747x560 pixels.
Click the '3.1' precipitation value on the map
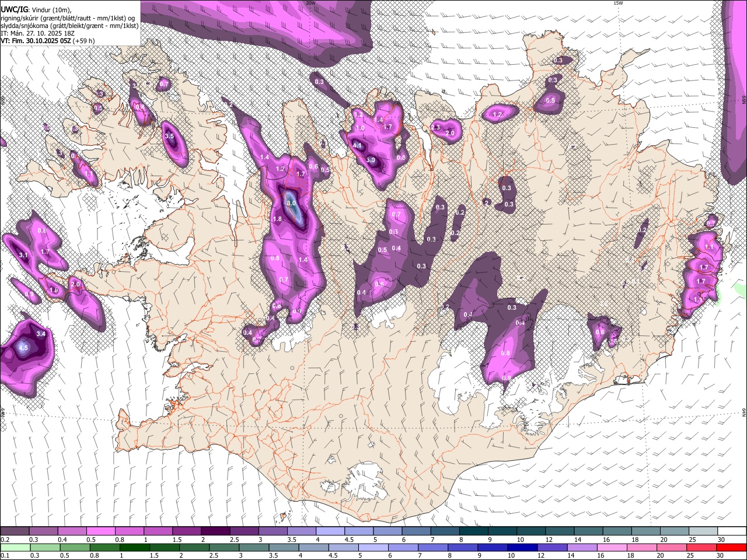(23, 256)
